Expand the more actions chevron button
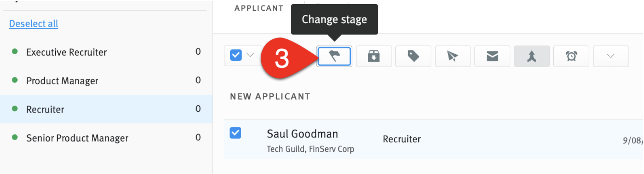 click(x=611, y=56)
